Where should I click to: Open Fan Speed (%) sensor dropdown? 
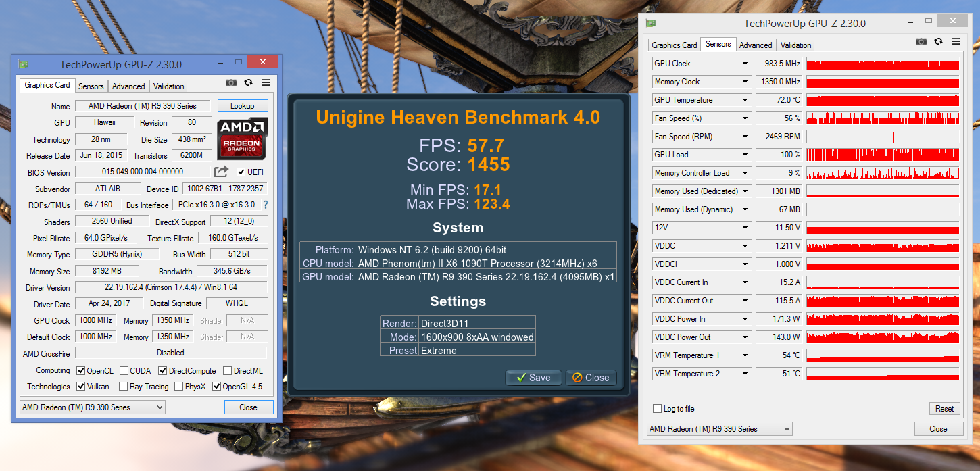pyautogui.click(x=745, y=118)
